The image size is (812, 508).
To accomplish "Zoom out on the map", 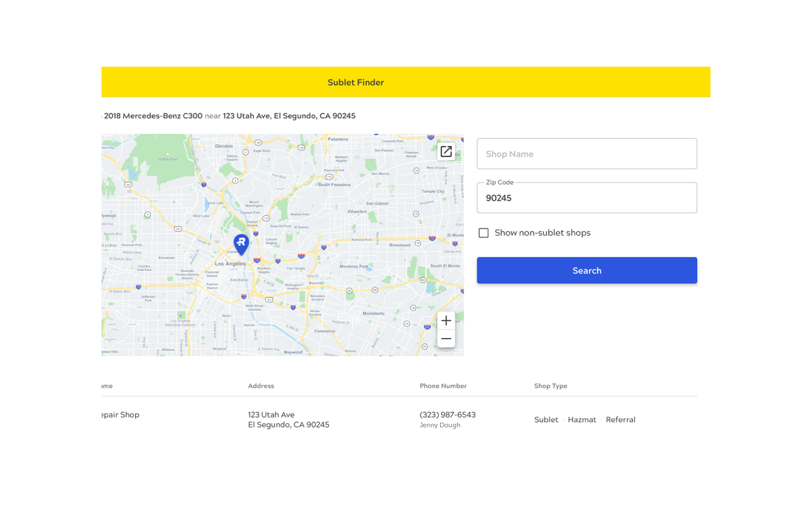I will point(446,339).
